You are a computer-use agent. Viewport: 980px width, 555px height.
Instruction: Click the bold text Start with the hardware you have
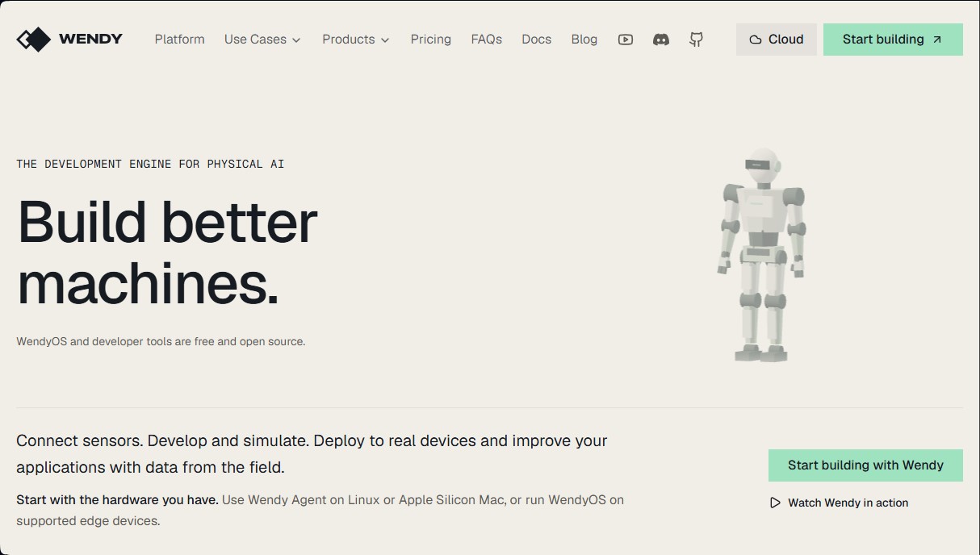[x=117, y=500]
